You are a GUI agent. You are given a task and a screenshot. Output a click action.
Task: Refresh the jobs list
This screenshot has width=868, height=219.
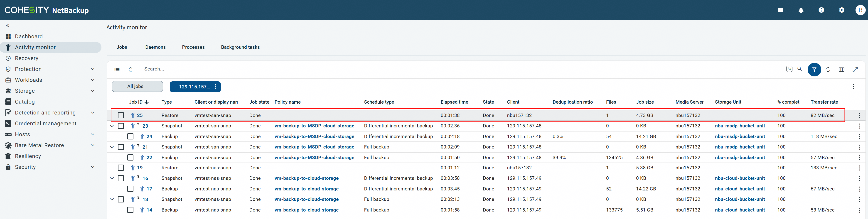point(828,70)
